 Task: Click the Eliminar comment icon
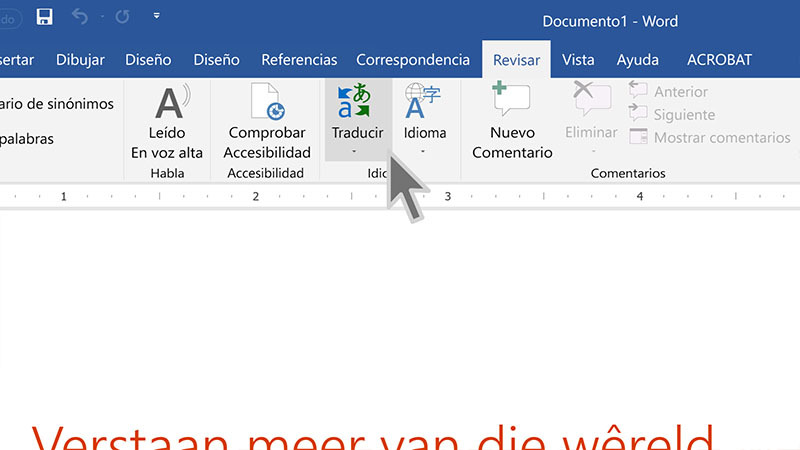[591, 102]
